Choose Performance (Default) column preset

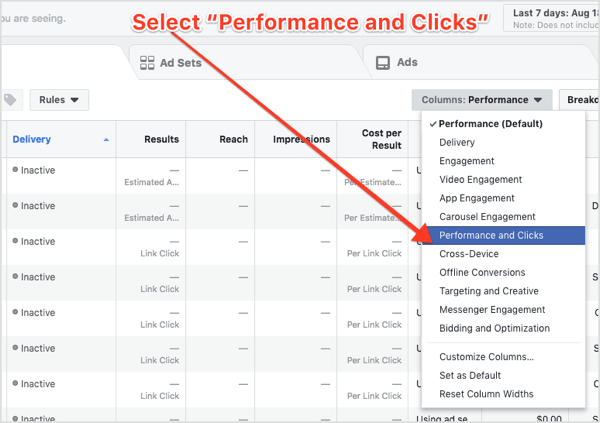coord(492,124)
